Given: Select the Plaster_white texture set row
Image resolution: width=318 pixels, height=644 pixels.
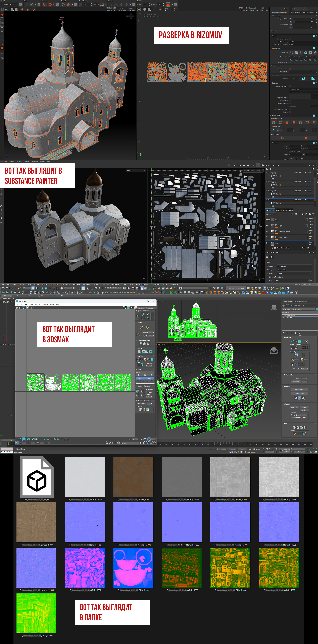Looking at the screenshot, I should [290, 191].
